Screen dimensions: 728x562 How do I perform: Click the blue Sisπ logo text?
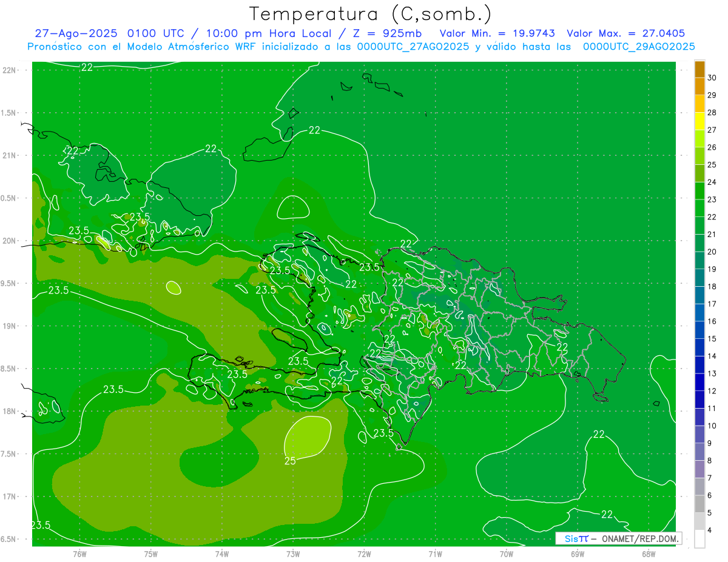[576, 538]
